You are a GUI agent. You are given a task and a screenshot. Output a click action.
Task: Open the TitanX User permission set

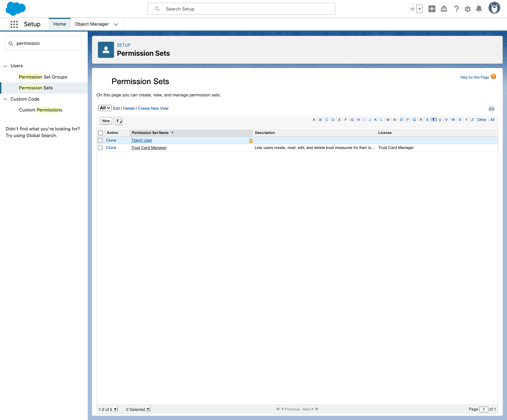[x=142, y=141]
